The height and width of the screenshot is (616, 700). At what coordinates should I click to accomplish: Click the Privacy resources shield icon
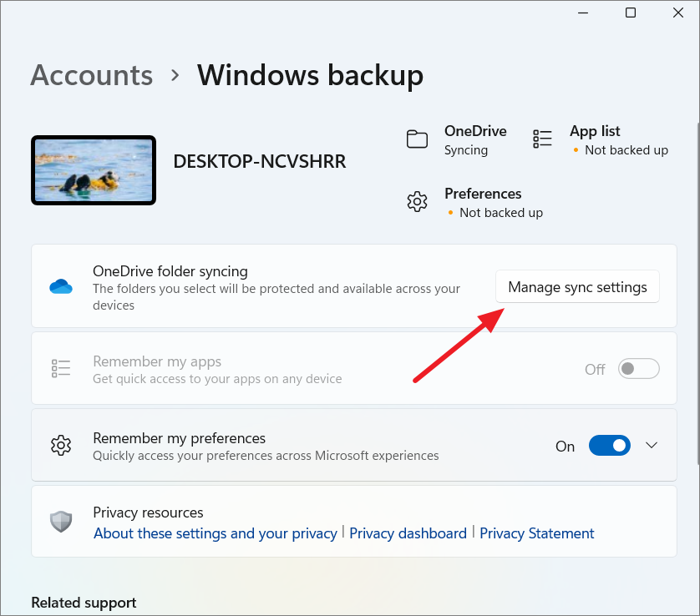pos(61,522)
